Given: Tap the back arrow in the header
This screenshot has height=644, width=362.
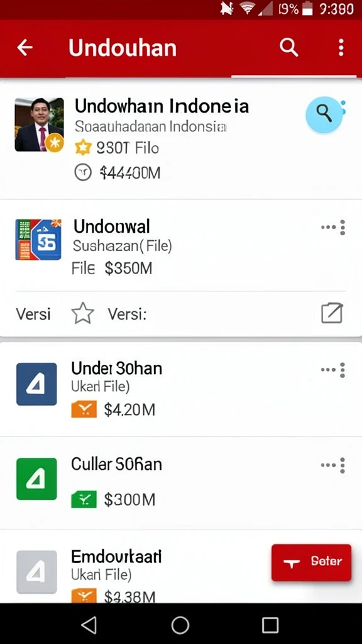Looking at the screenshot, I should coord(25,48).
